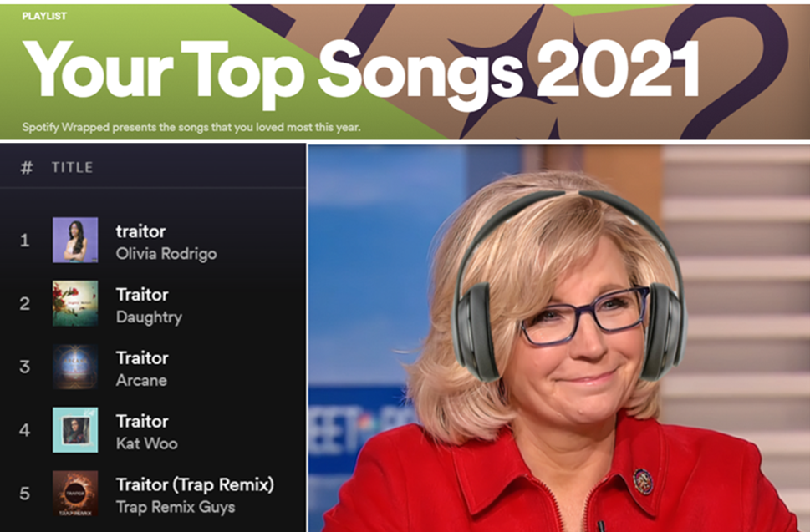The height and width of the screenshot is (532, 810).
Task: Open the Daughtry artist link
Action: pos(149,317)
